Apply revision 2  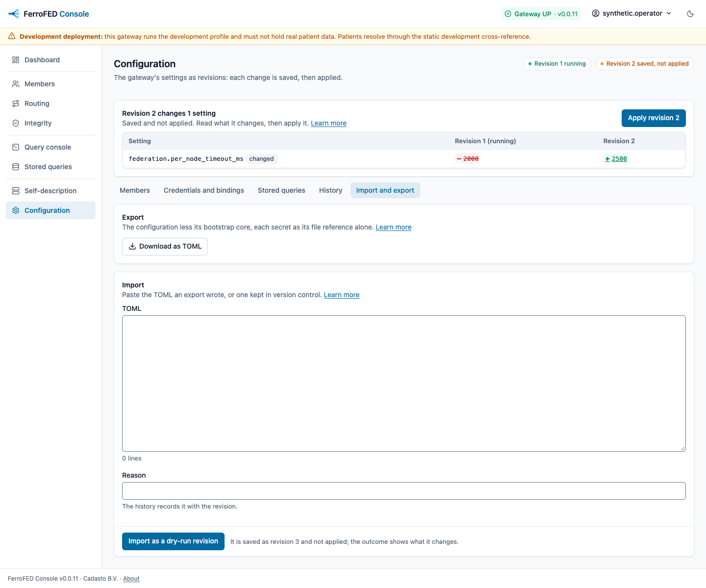[x=654, y=118]
